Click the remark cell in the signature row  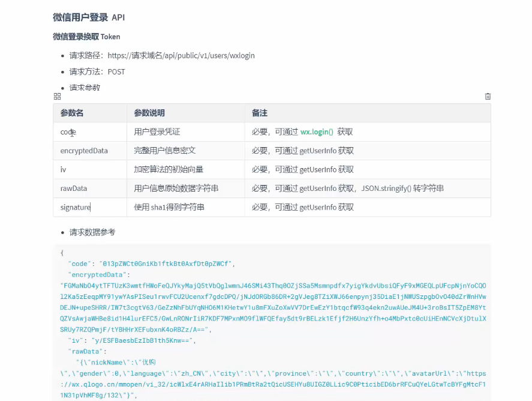[368, 207]
